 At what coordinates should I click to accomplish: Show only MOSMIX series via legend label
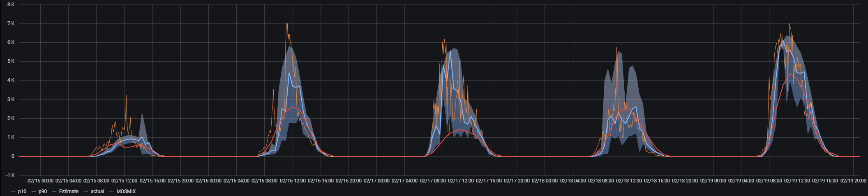[126, 191]
